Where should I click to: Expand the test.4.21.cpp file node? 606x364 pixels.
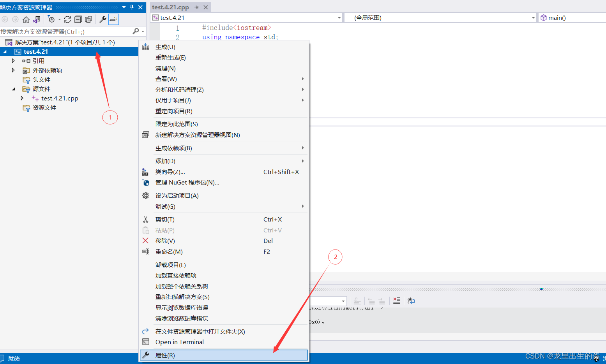[x=22, y=98]
